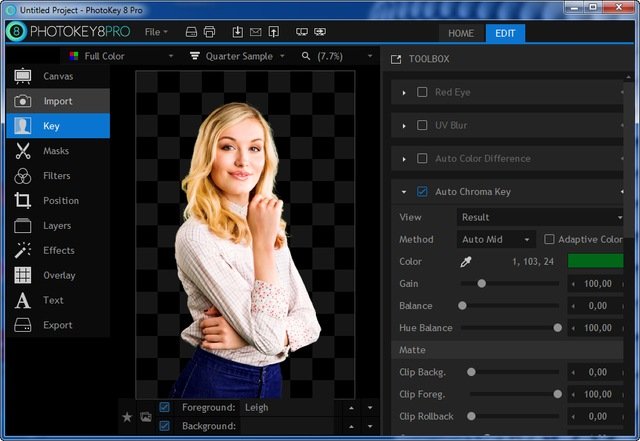Expand the Auto Color Difference section
Viewport: 640px width, 441px height.
[x=404, y=159]
